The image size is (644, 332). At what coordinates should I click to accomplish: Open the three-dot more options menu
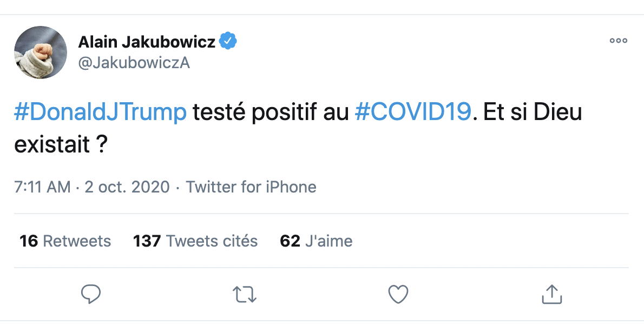point(618,41)
